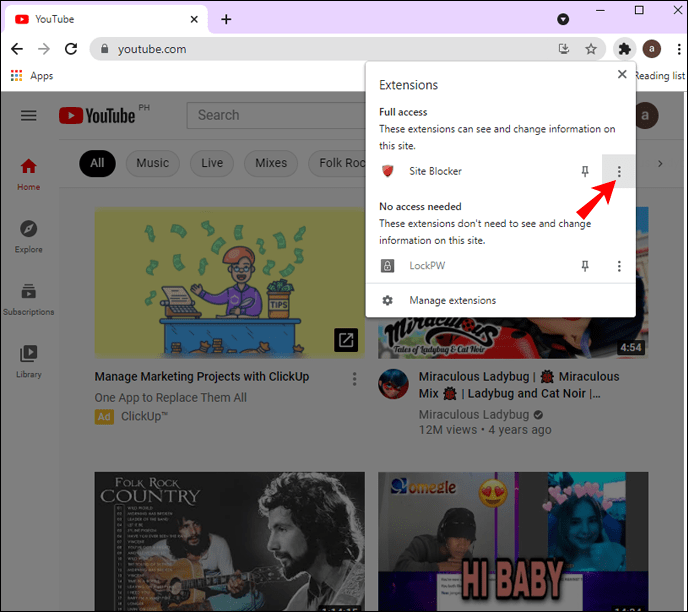Pin the Site Blocker extension

coord(585,171)
